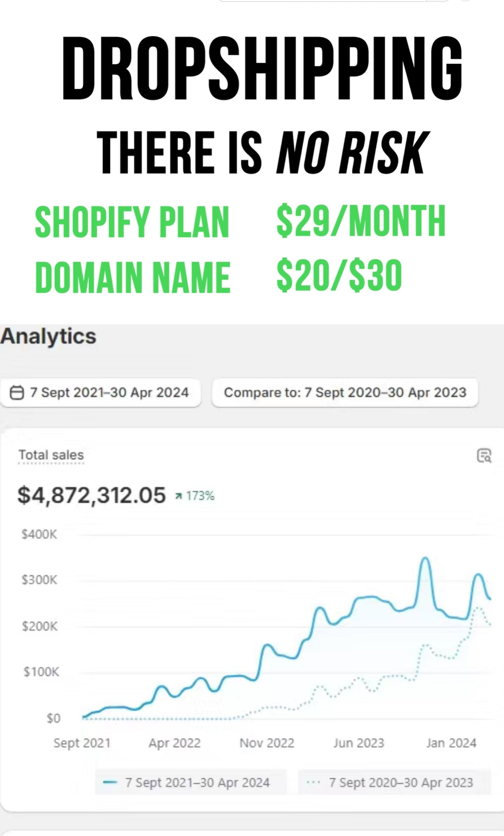Click the solid blue line legend marker
Image resolution: width=504 pixels, height=836 pixels.
click(x=110, y=782)
